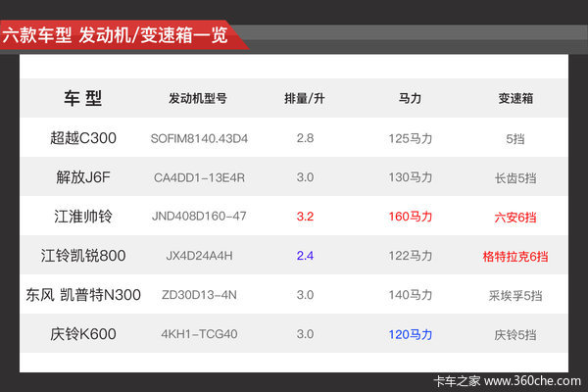This screenshot has width=588, height=392.
Task: Select the 江淮帅铃 model name
Action: [x=83, y=217]
